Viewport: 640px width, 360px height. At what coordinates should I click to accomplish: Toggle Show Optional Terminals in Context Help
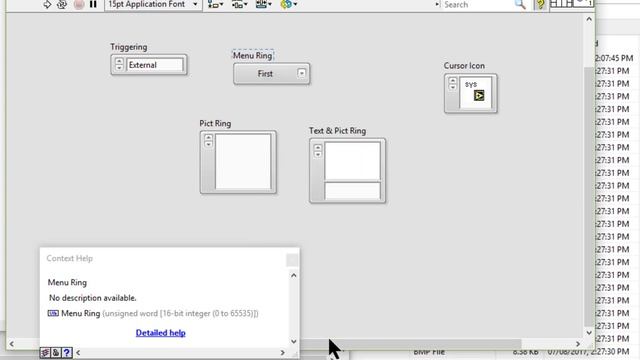tap(45, 353)
